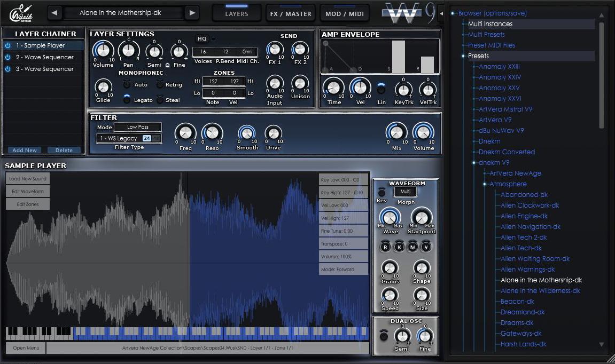615x364 pixels.
Task: Click the KeyTrk knob
Action: pyautogui.click(x=403, y=90)
